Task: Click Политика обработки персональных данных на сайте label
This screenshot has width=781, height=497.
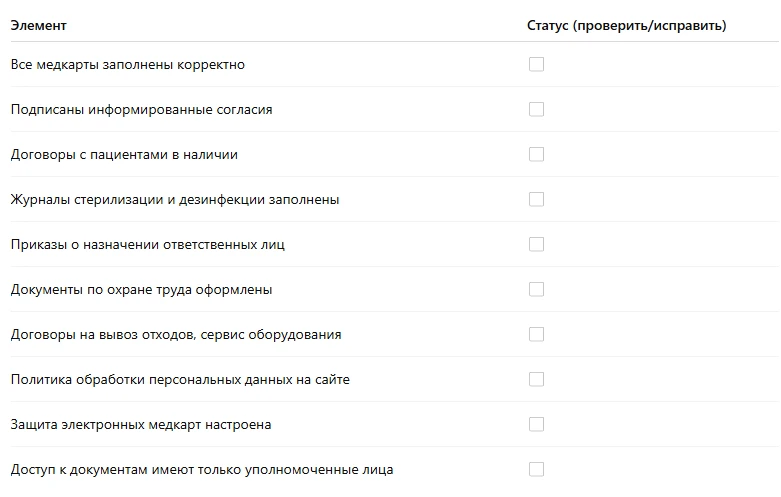Action: [x=180, y=379]
